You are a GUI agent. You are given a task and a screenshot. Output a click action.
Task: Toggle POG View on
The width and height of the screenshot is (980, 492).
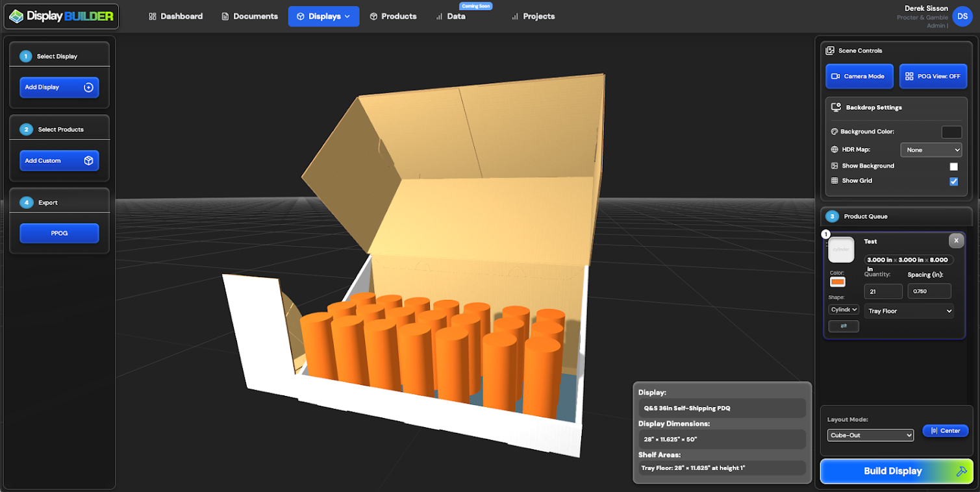click(x=933, y=77)
